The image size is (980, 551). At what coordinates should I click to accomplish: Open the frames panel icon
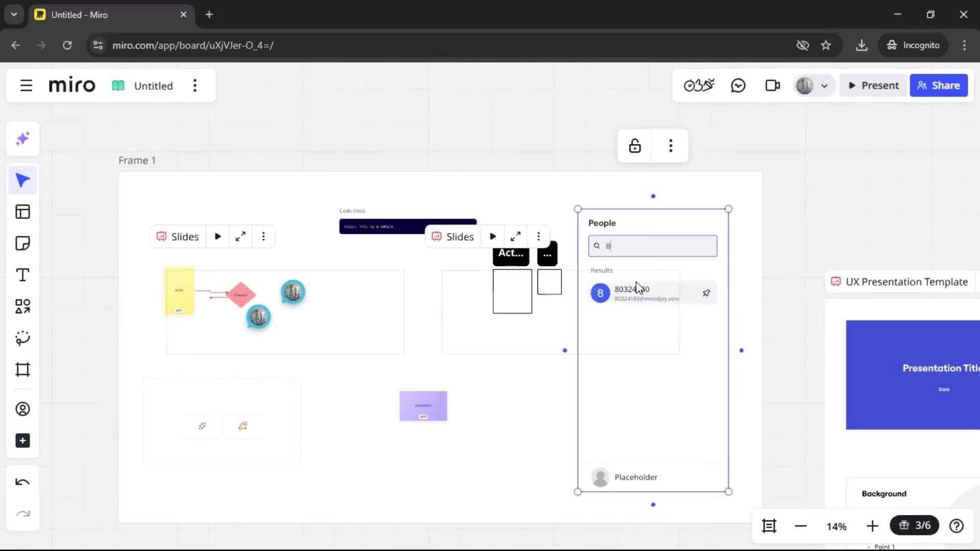coord(769,525)
